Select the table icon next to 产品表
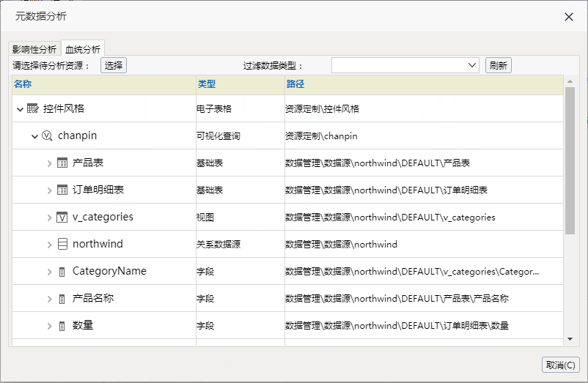This screenshot has width=588, height=383. coord(62,163)
